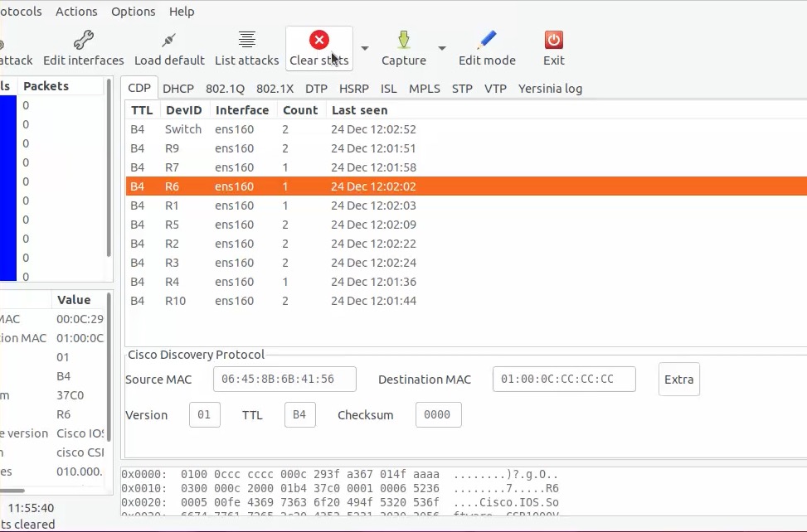The width and height of the screenshot is (807, 532).
Task: Switch to the 802.1Q tab
Action: [x=225, y=89]
